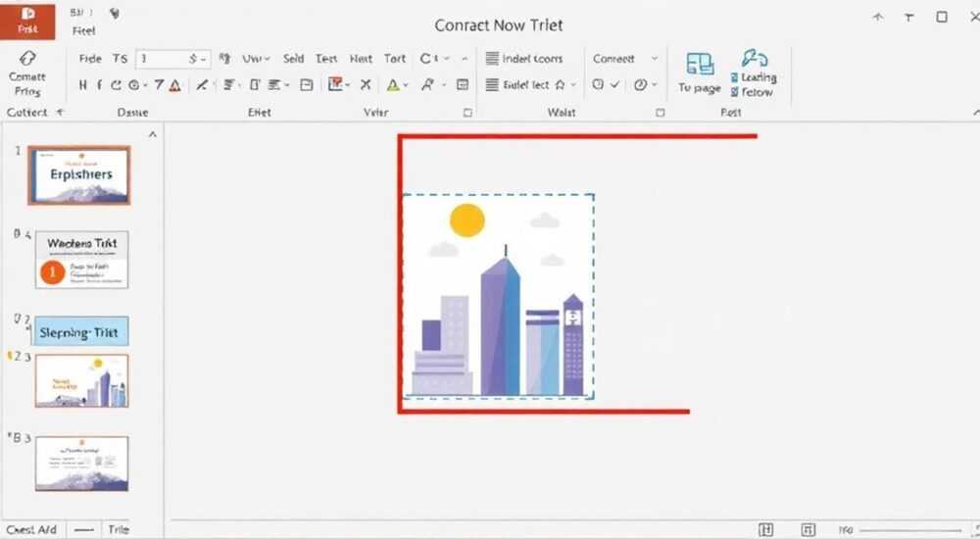The height and width of the screenshot is (539, 980).
Task: Expand the Uw dropdown
Action: pos(267,59)
